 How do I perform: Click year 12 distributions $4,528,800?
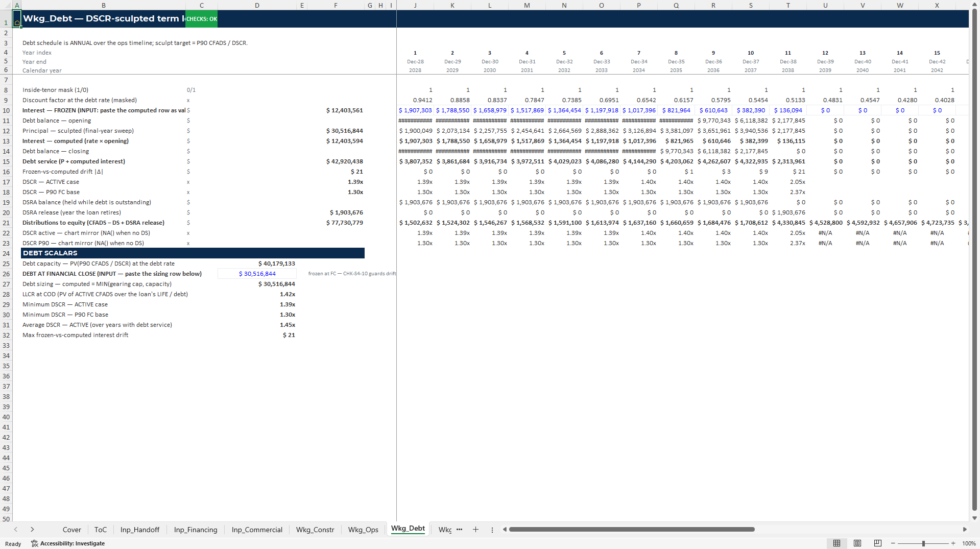(x=825, y=223)
